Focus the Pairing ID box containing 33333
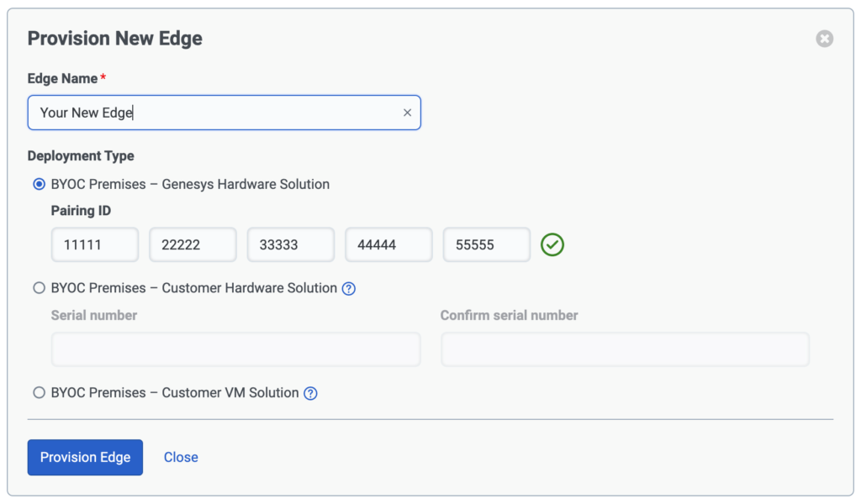This screenshot has width=861, height=504. click(290, 244)
